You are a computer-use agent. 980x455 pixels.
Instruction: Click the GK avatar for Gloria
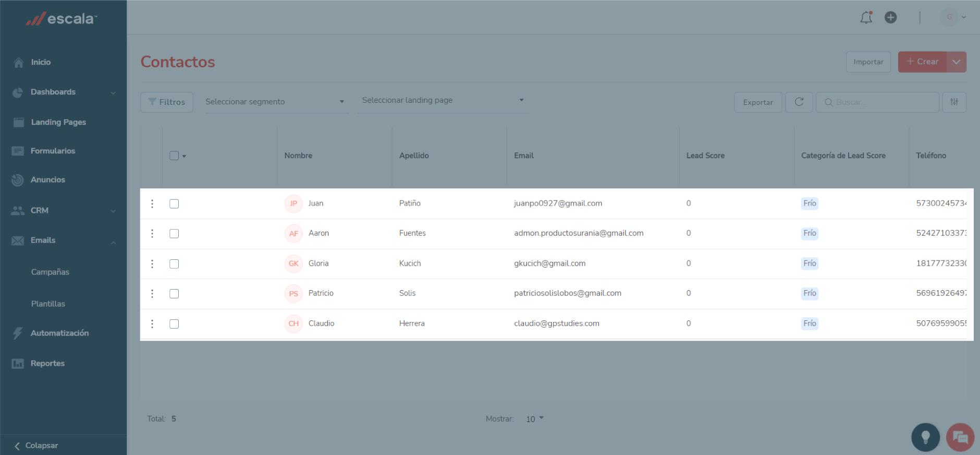[293, 264]
